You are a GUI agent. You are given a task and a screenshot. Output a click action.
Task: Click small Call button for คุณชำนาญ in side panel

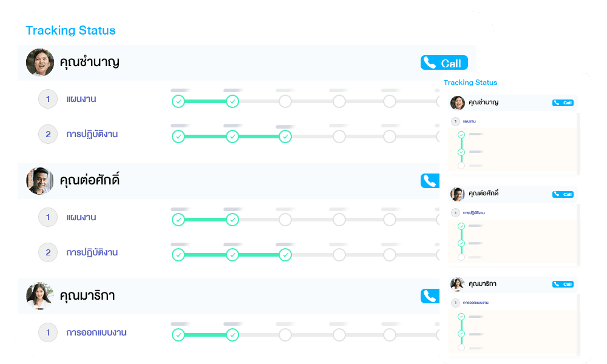[x=563, y=103]
